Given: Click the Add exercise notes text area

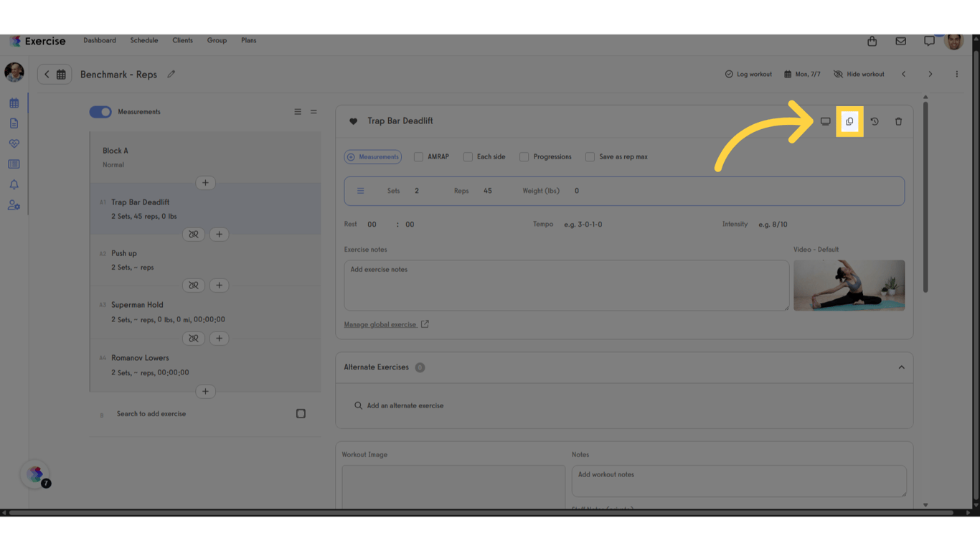Looking at the screenshot, I should tap(567, 286).
